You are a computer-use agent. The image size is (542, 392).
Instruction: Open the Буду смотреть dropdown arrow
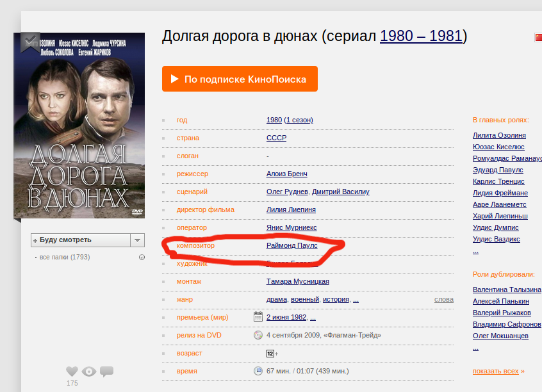coord(137,240)
